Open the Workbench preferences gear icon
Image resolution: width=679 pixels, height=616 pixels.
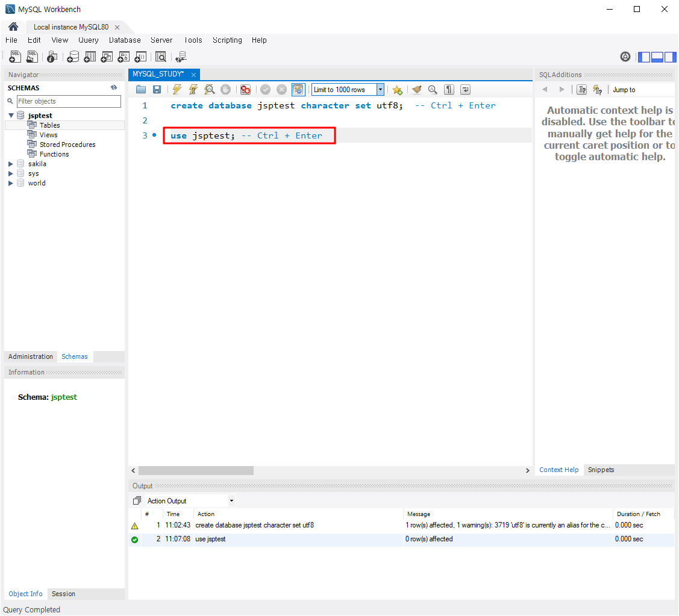[625, 57]
